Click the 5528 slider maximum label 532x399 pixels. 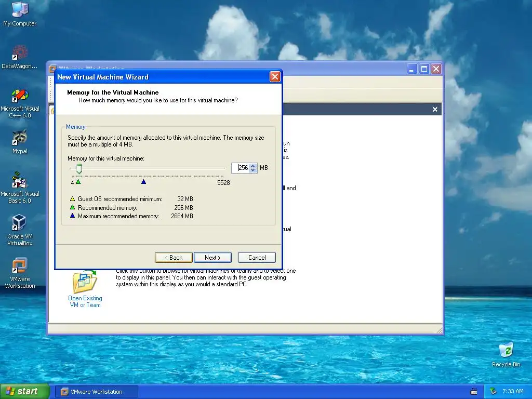pos(223,183)
